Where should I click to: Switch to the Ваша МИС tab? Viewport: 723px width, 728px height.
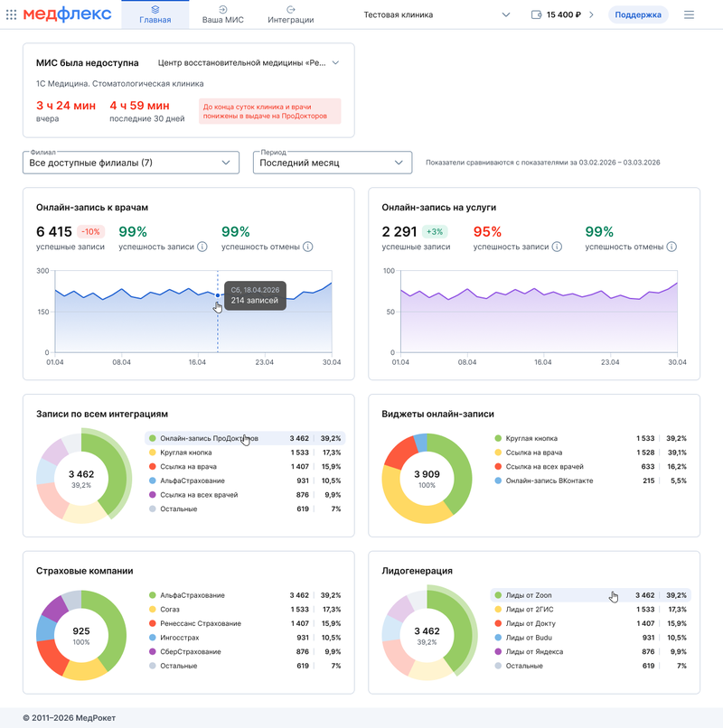click(x=223, y=14)
